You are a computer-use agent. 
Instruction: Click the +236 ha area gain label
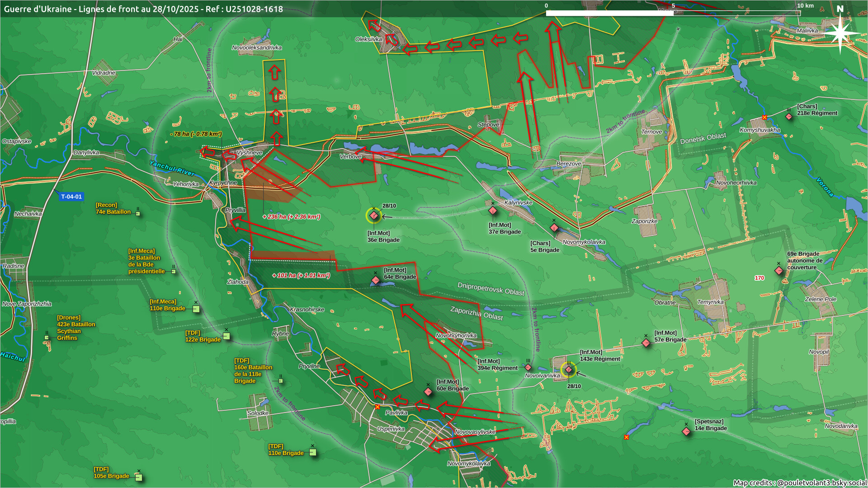(291, 217)
